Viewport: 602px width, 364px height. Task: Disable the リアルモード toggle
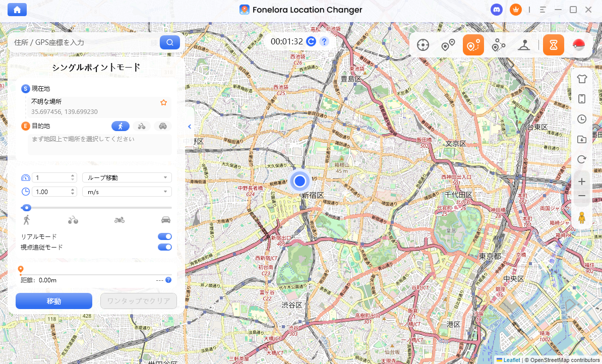165,236
